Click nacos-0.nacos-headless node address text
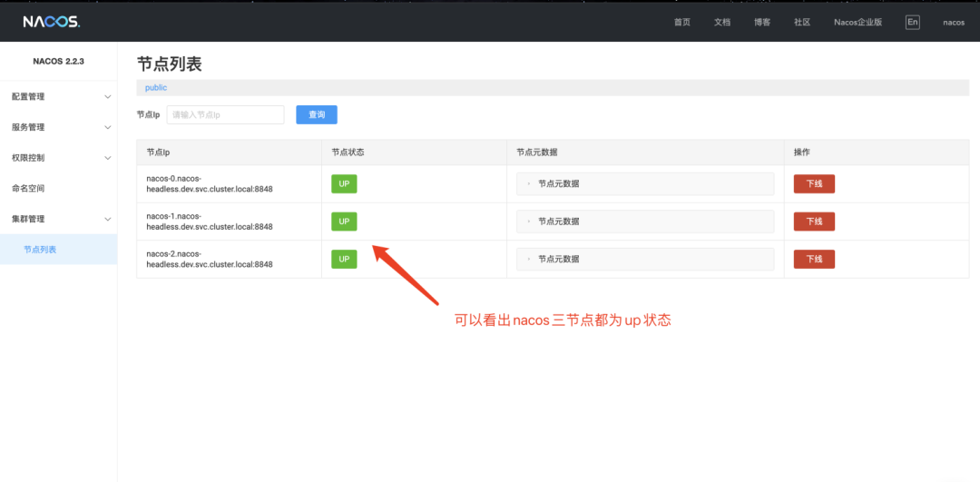The width and height of the screenshot is (980, 482). click(x=210, y=183)
